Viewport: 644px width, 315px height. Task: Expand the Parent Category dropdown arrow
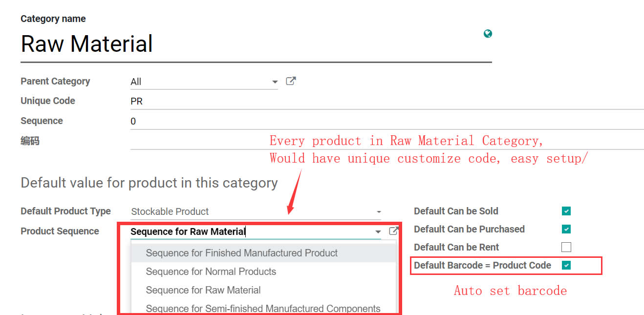click(x=275, y=82)
